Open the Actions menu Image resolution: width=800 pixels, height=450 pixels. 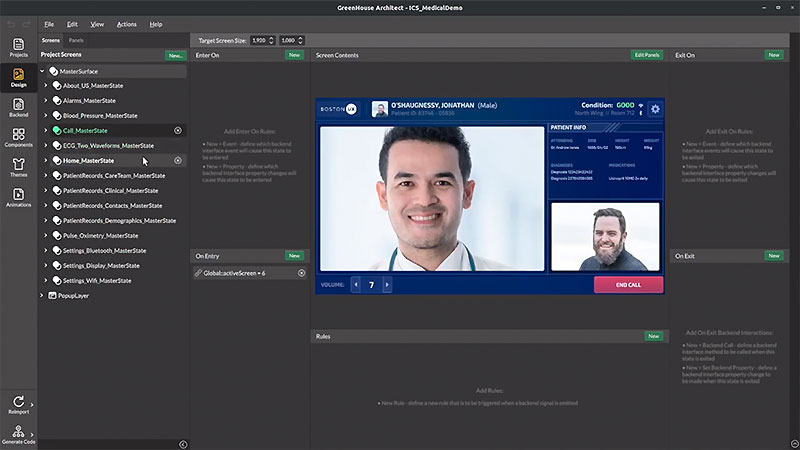(x=126, y=24)
